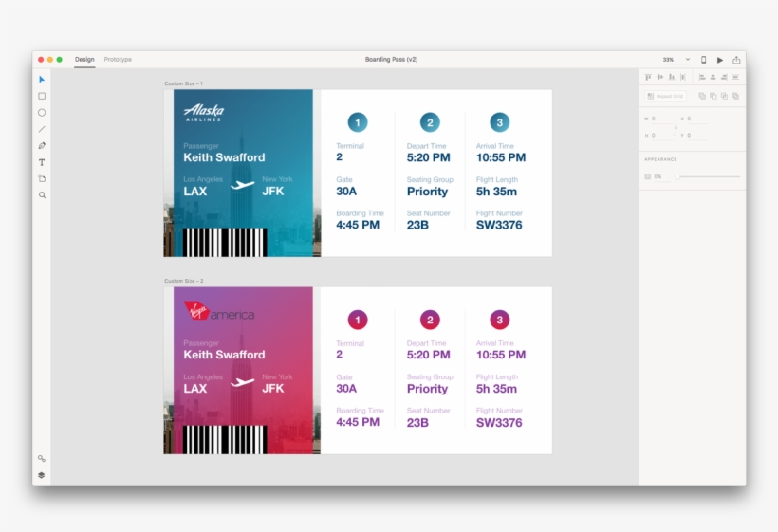778x532 pixels.
Task: Switch to the Prototype tab
Action: coord(118,60)
